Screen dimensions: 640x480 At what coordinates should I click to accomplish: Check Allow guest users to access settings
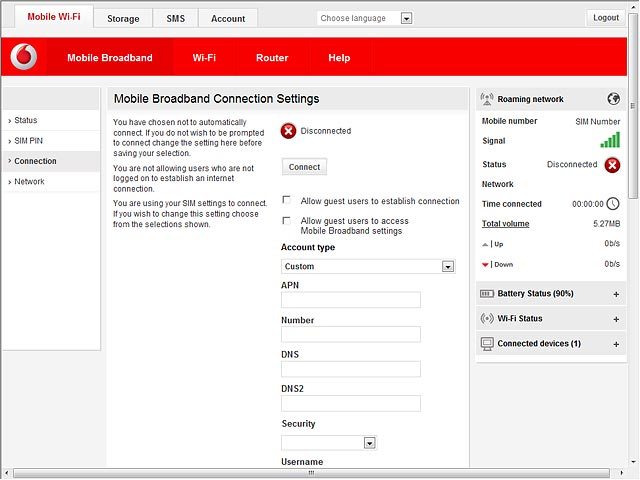[x=287, y=221]
